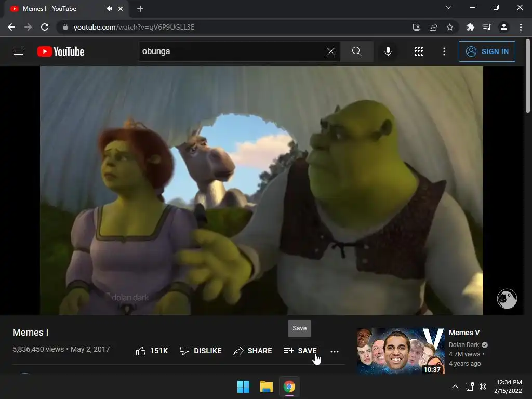The height and width of the screenshot is (399, 532).
Task: Share this page icon in address bar
Action: pyautogui.click(x=433, y=27)
